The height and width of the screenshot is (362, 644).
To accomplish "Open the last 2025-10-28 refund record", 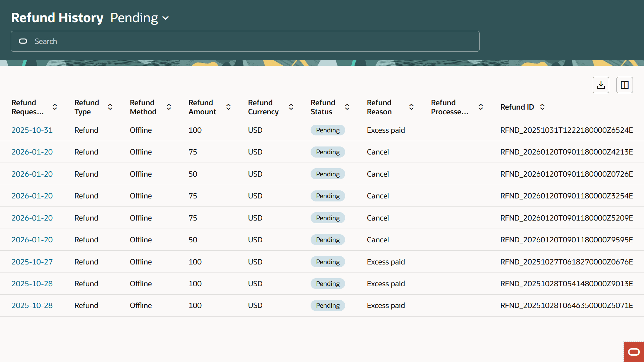I will tap(32, 305).
